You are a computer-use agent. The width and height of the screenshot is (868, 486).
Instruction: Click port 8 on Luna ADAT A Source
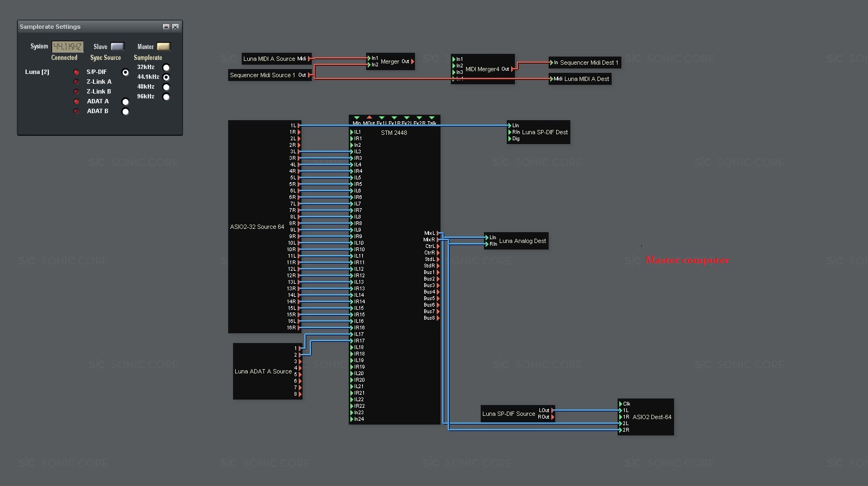tap(300, 394)
